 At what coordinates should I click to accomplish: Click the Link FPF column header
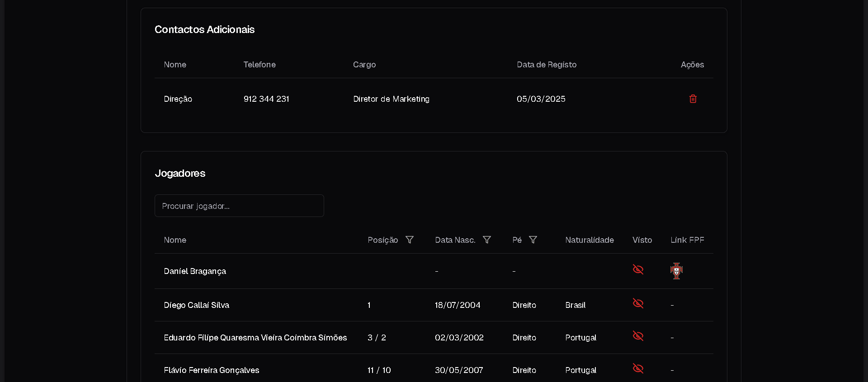pos(687,240)
